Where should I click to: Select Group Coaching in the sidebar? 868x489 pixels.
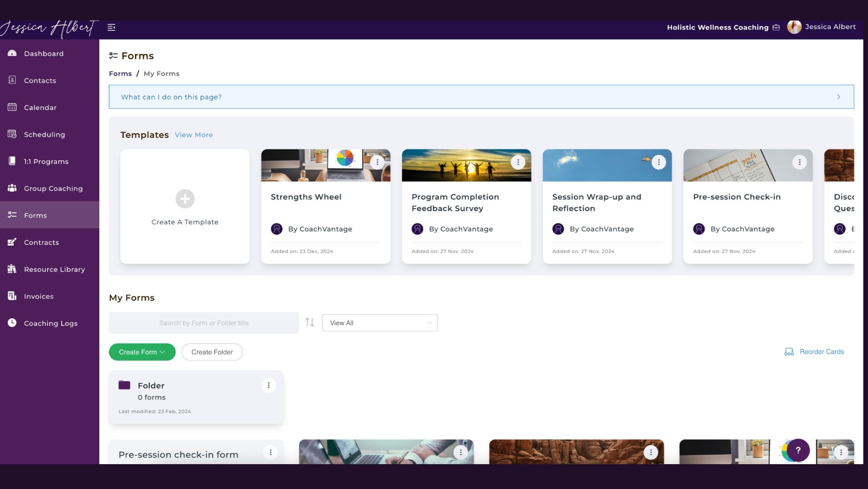coord(50,188)
